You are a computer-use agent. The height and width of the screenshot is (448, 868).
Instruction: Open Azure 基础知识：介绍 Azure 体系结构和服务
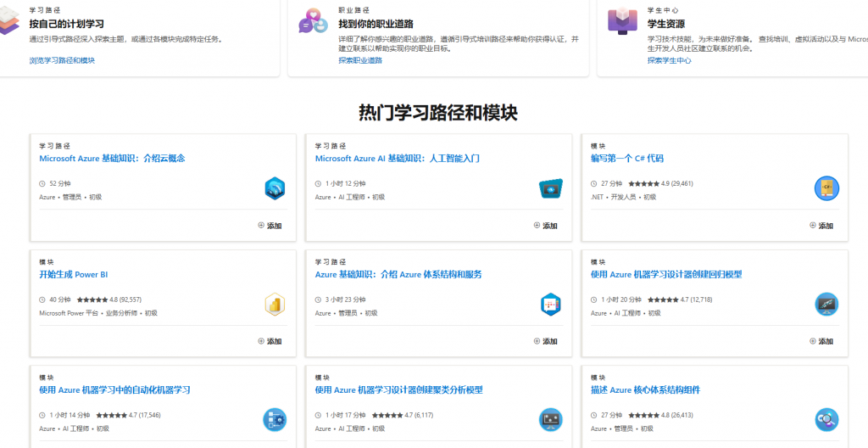coord(398,274)
